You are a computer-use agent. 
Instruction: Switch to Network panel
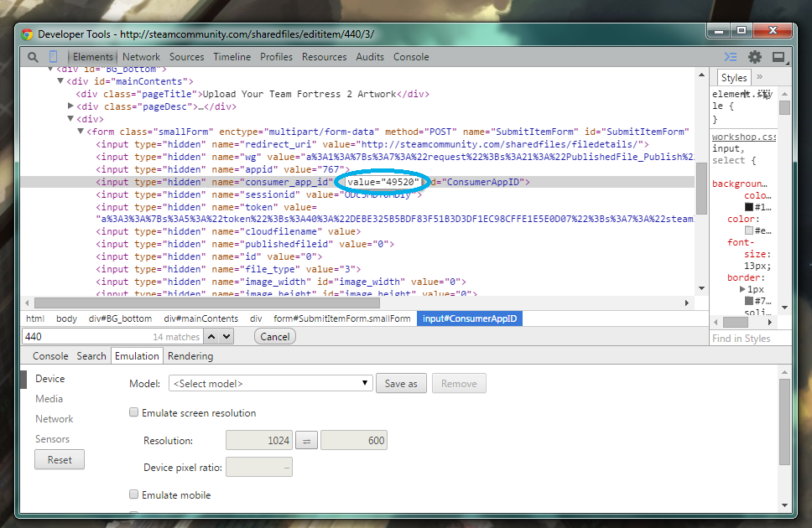coord(142,57)
